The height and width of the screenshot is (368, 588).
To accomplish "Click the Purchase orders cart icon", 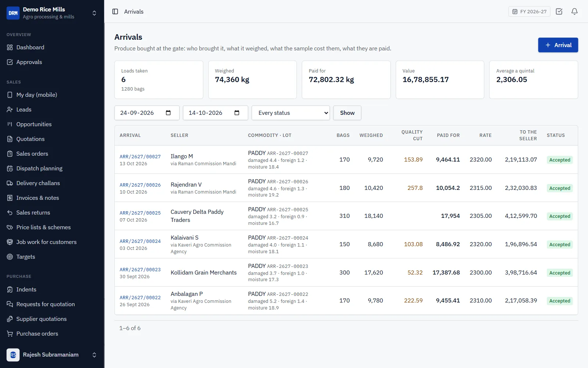I will (x=10, y=334).
